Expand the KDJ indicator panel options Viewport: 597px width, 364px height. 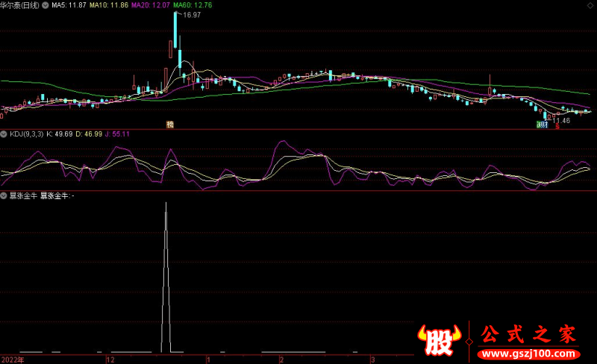[4, 134]
